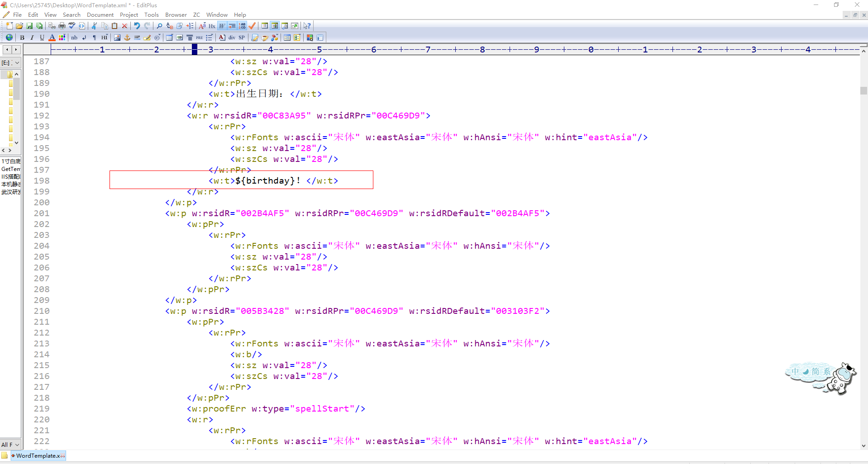
Task: Switch to the WordTemplate.xml document tab
Action: tap(38, 456)
